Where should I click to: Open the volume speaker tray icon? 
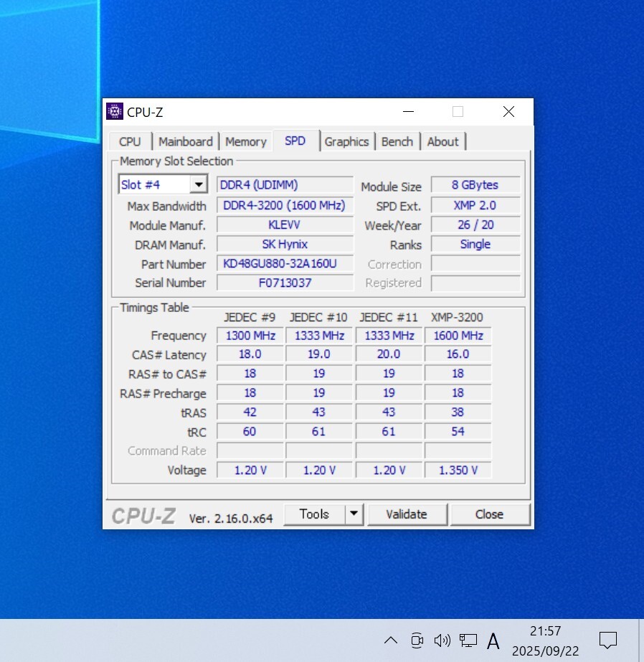[442, 640]
